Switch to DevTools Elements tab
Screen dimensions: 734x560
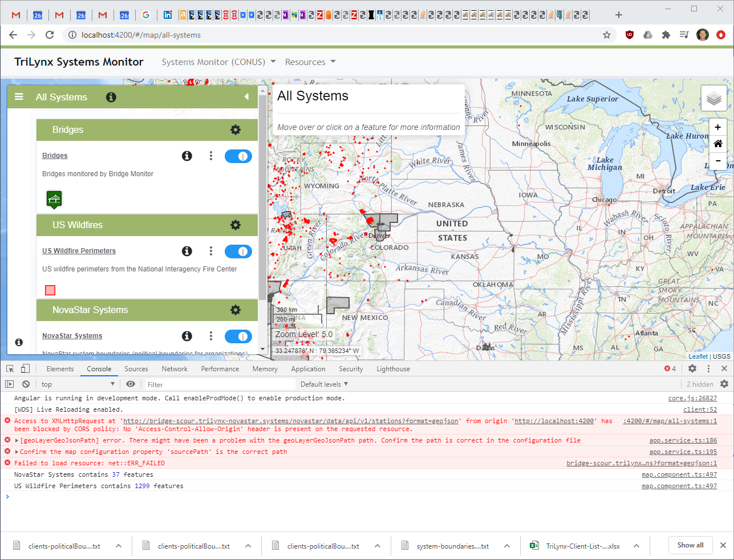click(x=60, y=369)
